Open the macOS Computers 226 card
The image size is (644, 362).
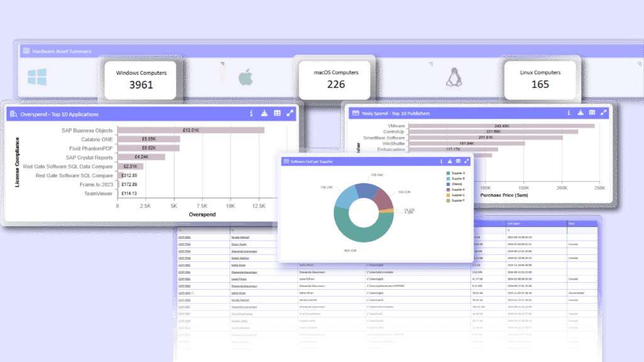click(336, 80)
